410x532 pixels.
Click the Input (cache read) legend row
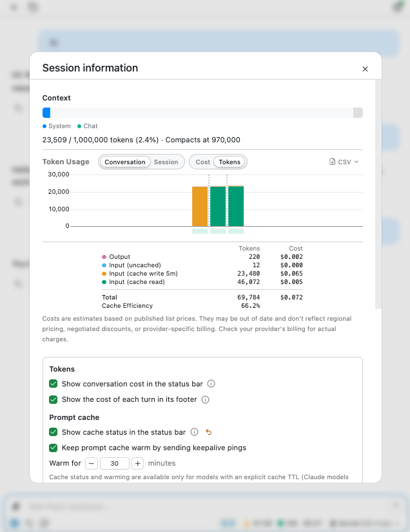202,282
